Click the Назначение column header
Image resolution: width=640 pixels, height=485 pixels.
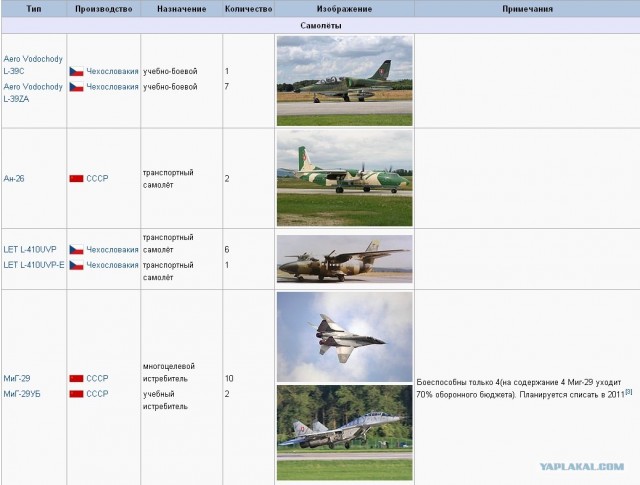click(x=182, y=9)
